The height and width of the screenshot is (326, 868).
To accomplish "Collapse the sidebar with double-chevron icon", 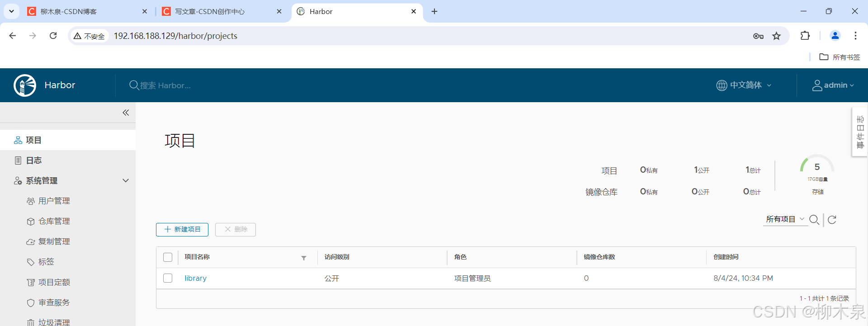I will coord(126,113).
